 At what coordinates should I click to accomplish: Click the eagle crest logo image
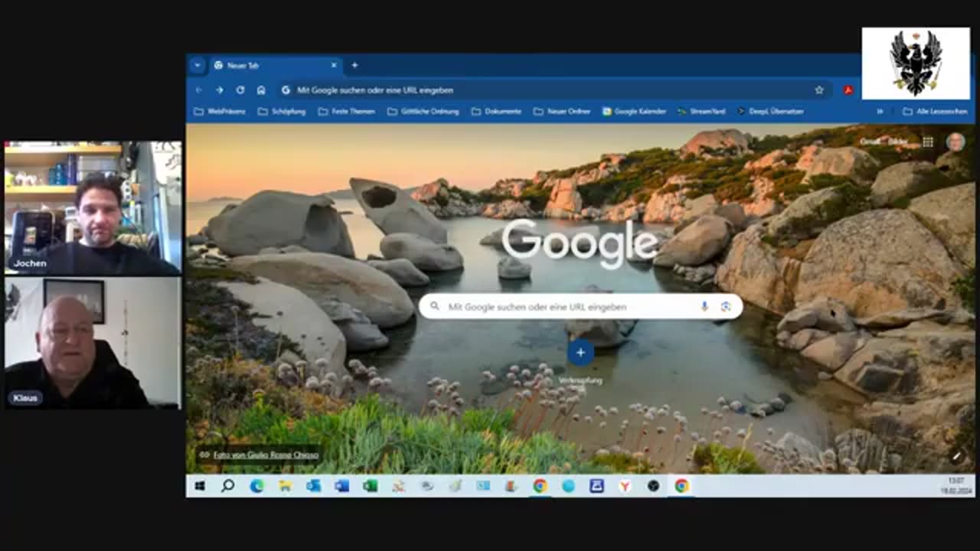916,64
